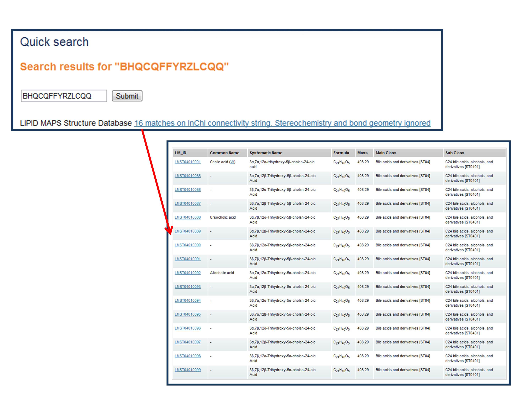Open the LMST04010099 record link
Screen dimensions: 532x399
tap(187, 370)
